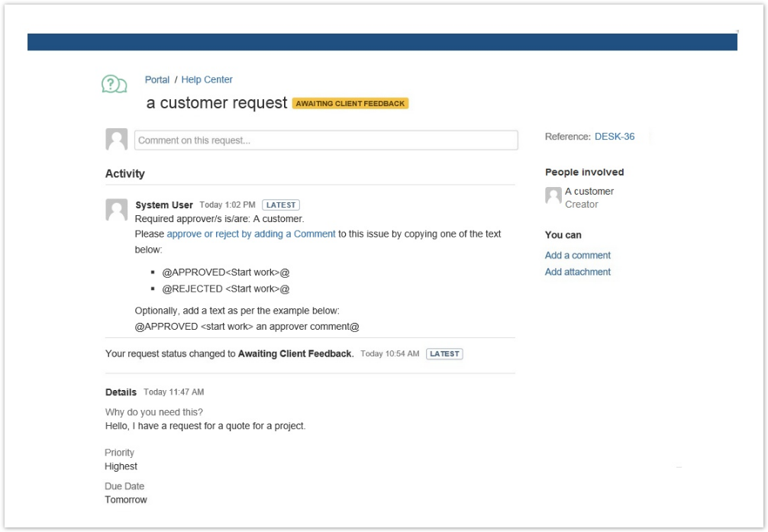Click the LATEST badge beside 10:54 AM
This screenshot has width=768, height=532.
444,354
